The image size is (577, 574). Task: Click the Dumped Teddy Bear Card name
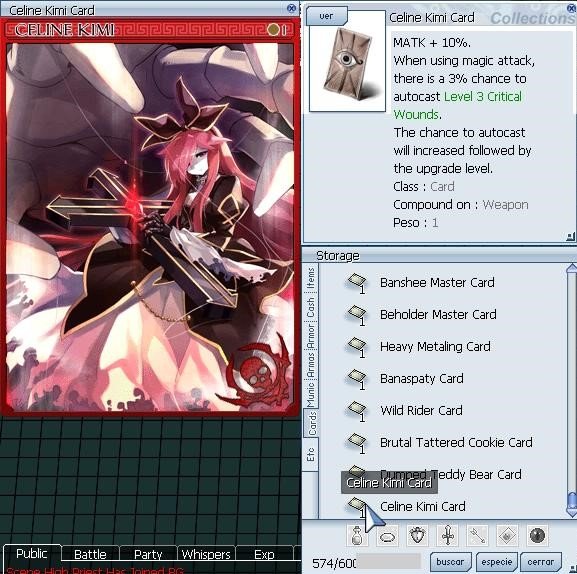click(451, 475)
